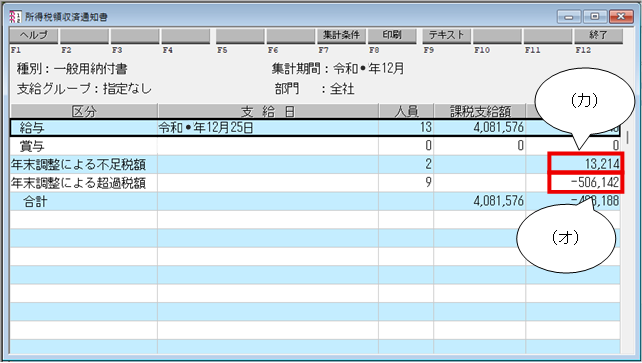Click the 4,081,576 amount in 給与 row
Image resolution: width=642 pixels, height=363 pixels.
coord(499,128)
